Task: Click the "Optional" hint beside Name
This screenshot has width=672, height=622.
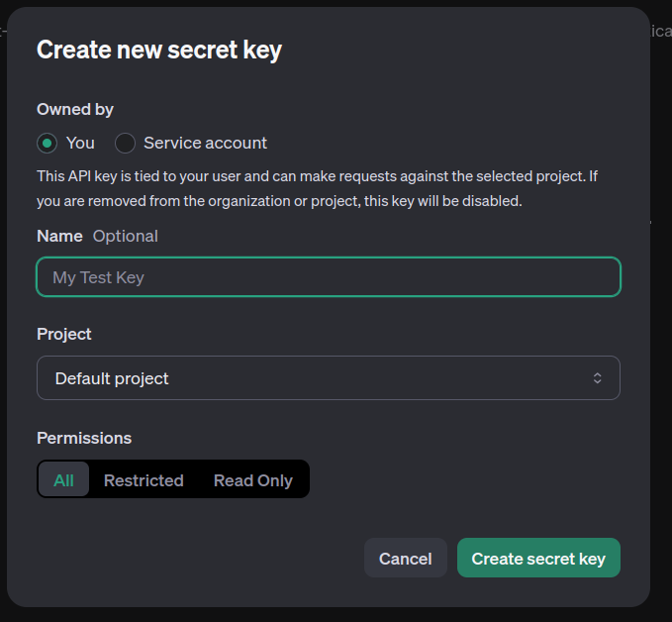Action: coord(125,236)
